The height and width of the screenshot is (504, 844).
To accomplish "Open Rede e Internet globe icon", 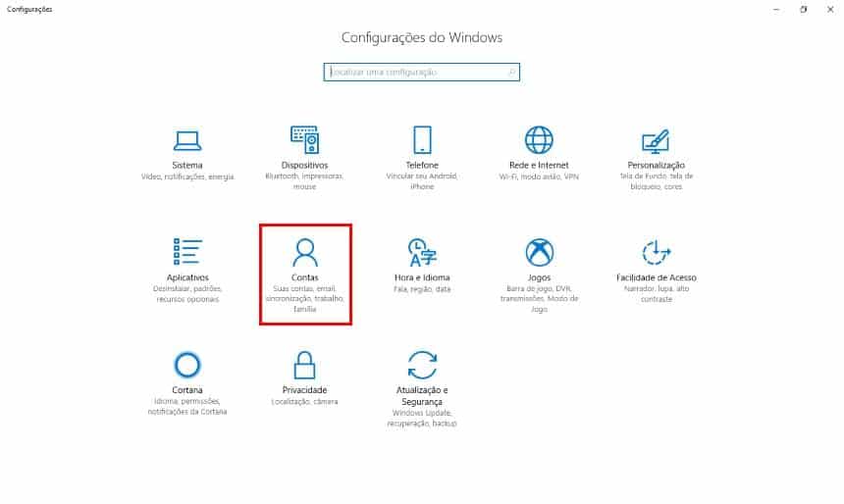I will (539, 140).
